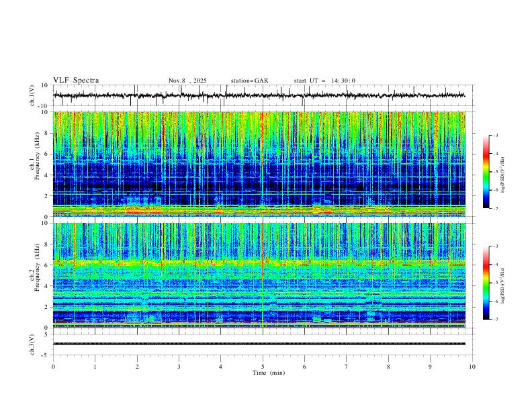532x411 pixels.
Task: Click the log(PSD) label of ch.1 color bar
Action: point(503,175)
